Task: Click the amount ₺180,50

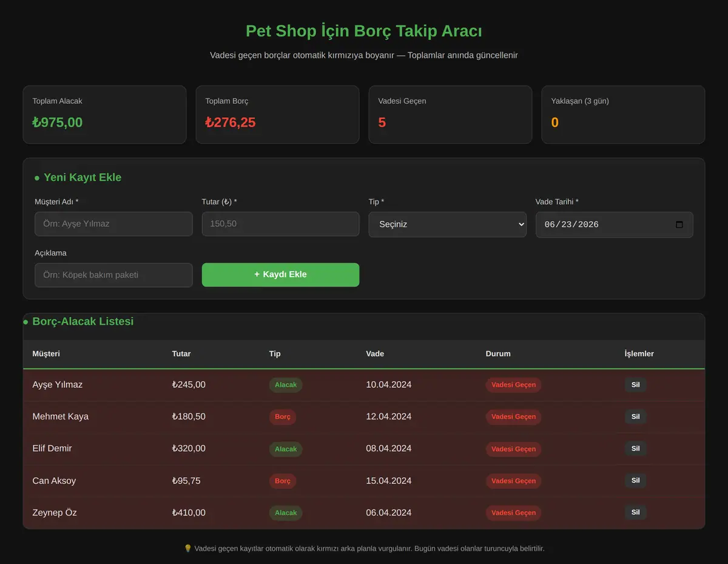Action: pos(189,416)
